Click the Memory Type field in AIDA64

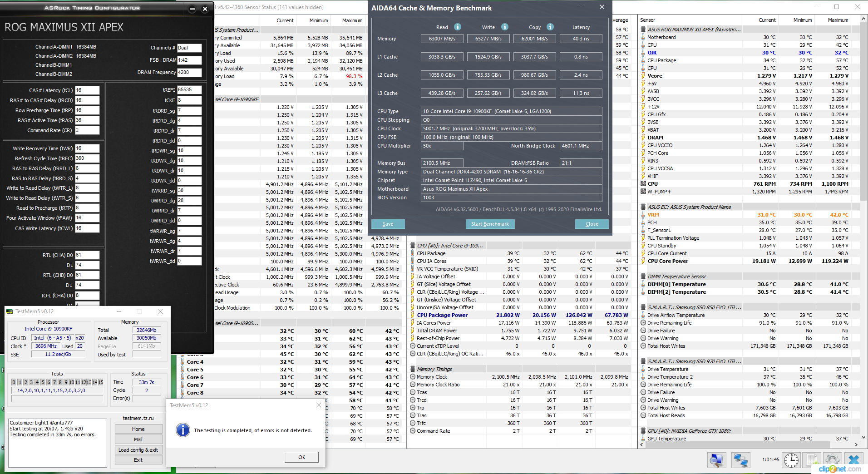[512, 172]
